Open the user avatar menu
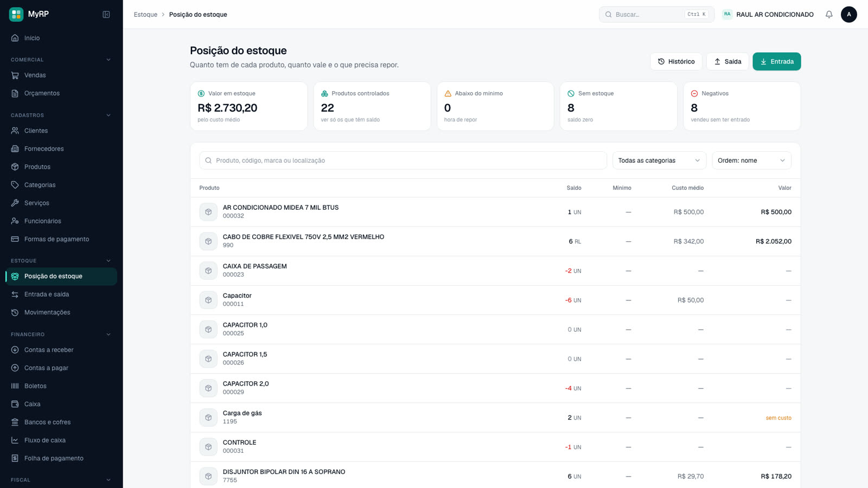868x488 pixels. 849,15
